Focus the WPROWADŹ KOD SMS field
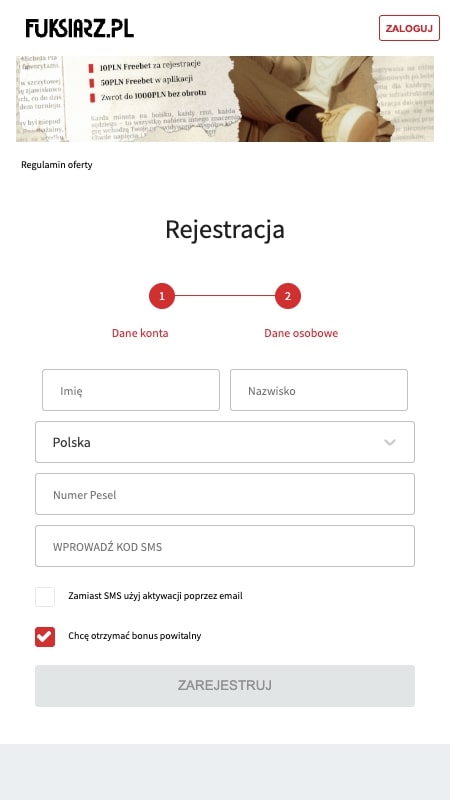 (225, 546)
